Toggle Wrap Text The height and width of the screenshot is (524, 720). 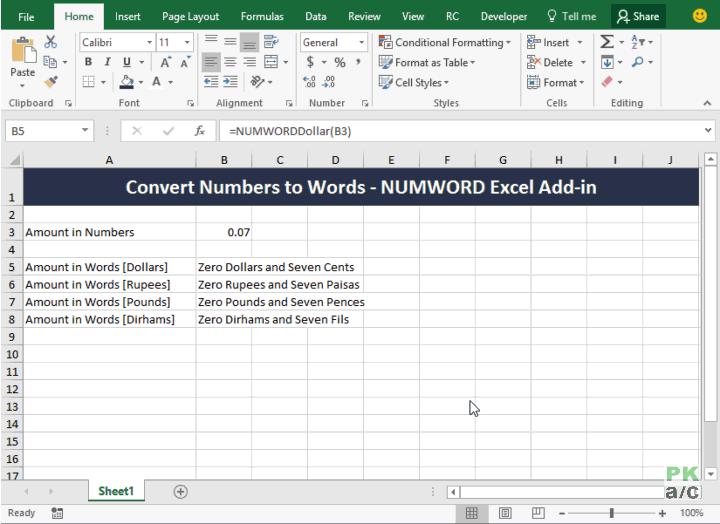(271, 42)
